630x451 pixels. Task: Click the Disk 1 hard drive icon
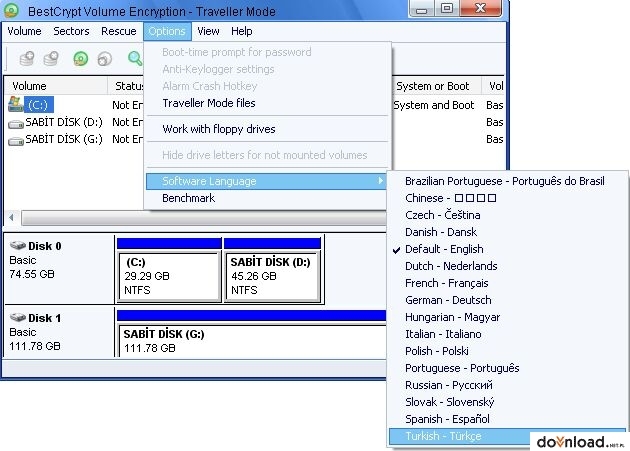point(18,317)
